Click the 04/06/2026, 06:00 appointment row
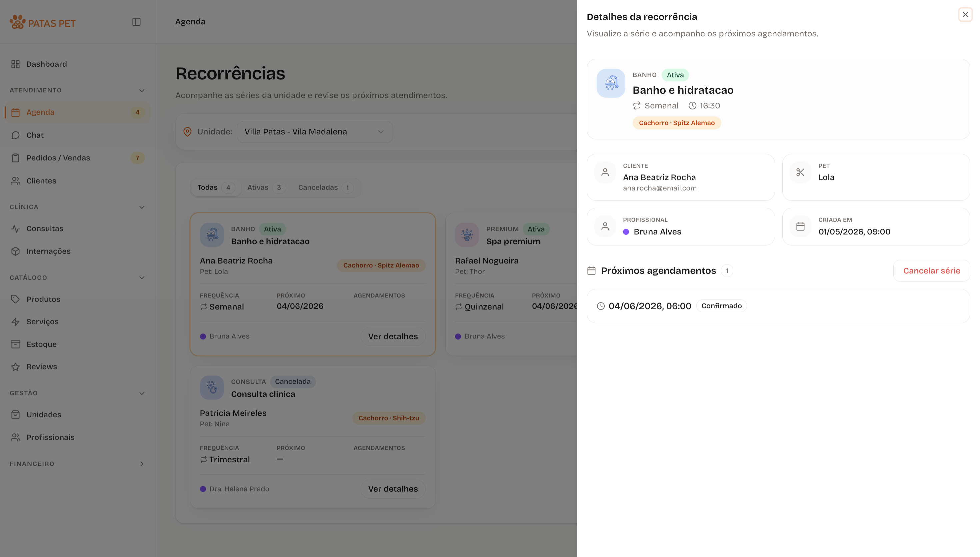980x557 pixels. click(x=778, y=306)
